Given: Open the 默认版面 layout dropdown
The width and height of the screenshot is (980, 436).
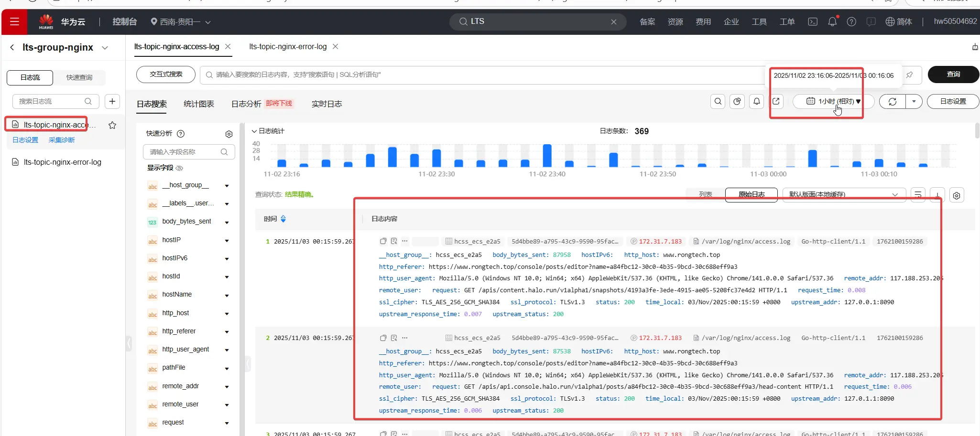Looking at the screenshot, I should 844,194.
